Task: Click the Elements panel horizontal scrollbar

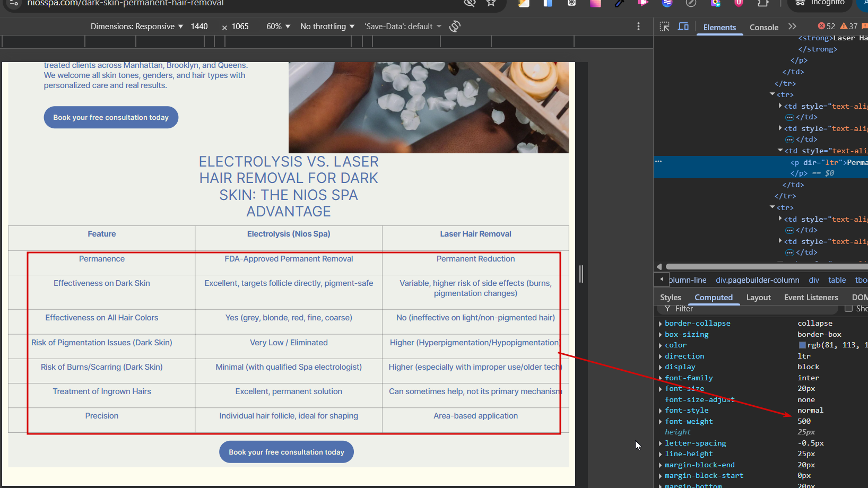Action: (767, 266)
